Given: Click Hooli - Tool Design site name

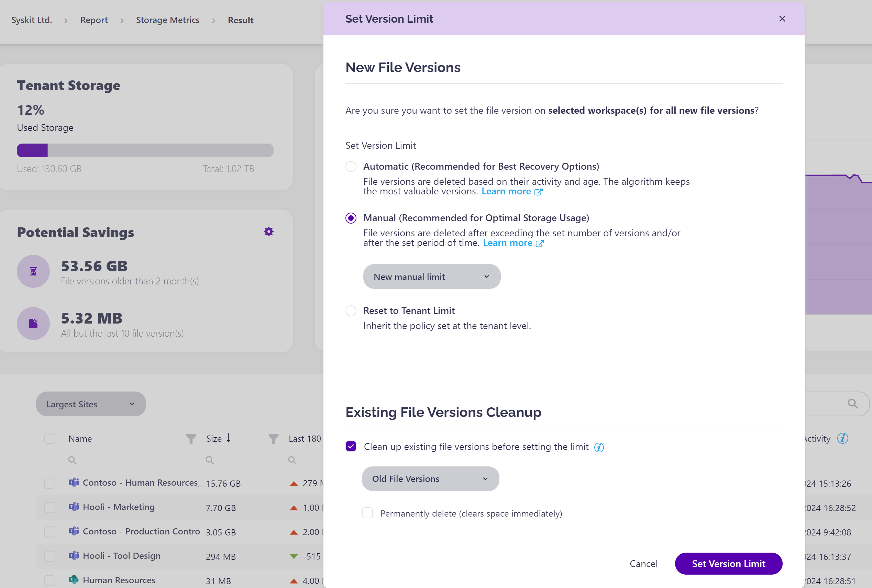Looking at the screenshot, I should (x=122, y=556).
